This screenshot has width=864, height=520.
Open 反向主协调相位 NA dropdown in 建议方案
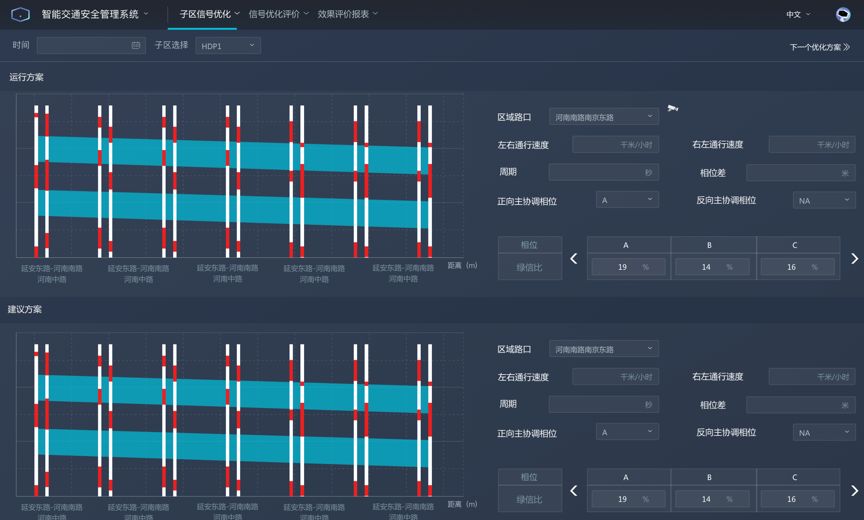824,433
